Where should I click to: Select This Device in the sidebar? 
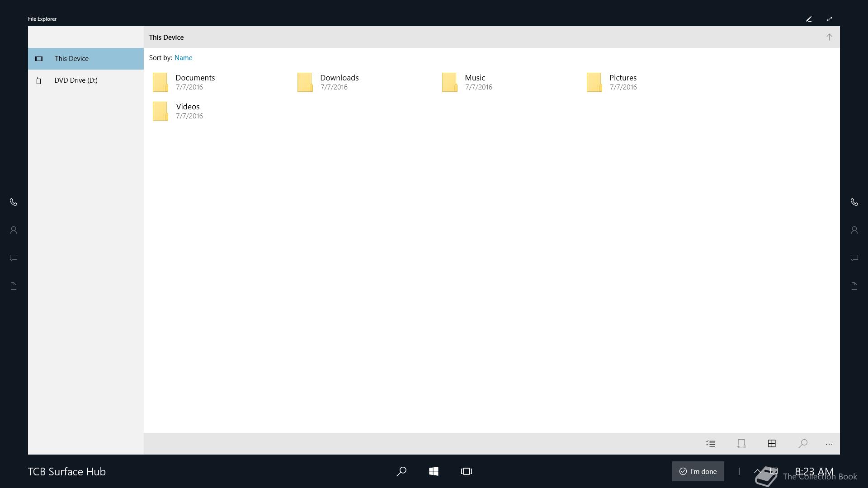point(86,59)
